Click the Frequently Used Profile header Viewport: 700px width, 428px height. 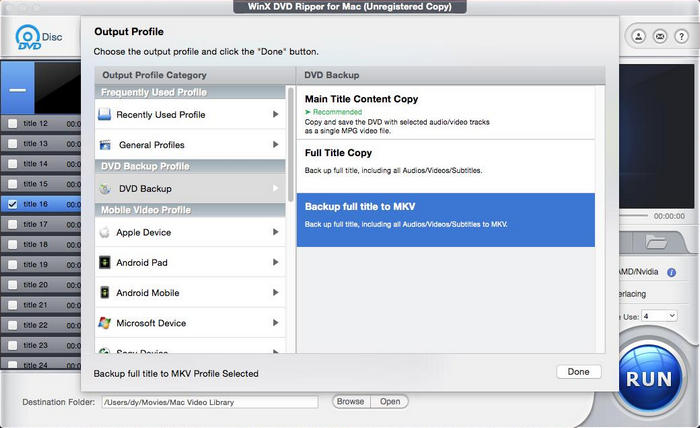[x=190, y=92]
